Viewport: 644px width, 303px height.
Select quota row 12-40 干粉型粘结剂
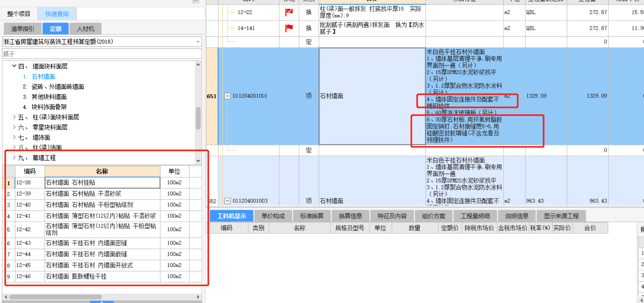(x=102, y=205)
